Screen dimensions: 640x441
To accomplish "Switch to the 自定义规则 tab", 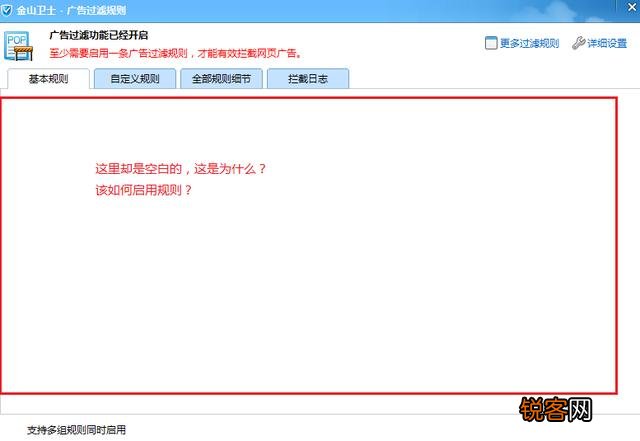I will click(135, 79).
